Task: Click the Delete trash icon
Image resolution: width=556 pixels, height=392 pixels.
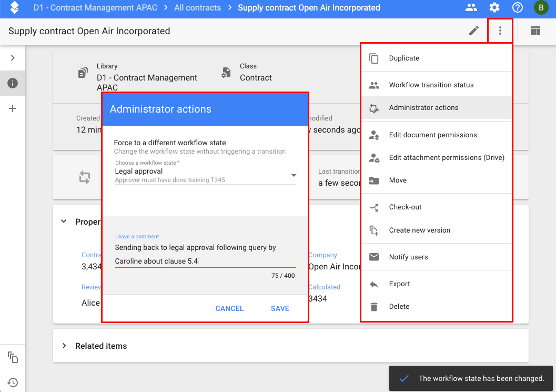Action: pos(374,307)
